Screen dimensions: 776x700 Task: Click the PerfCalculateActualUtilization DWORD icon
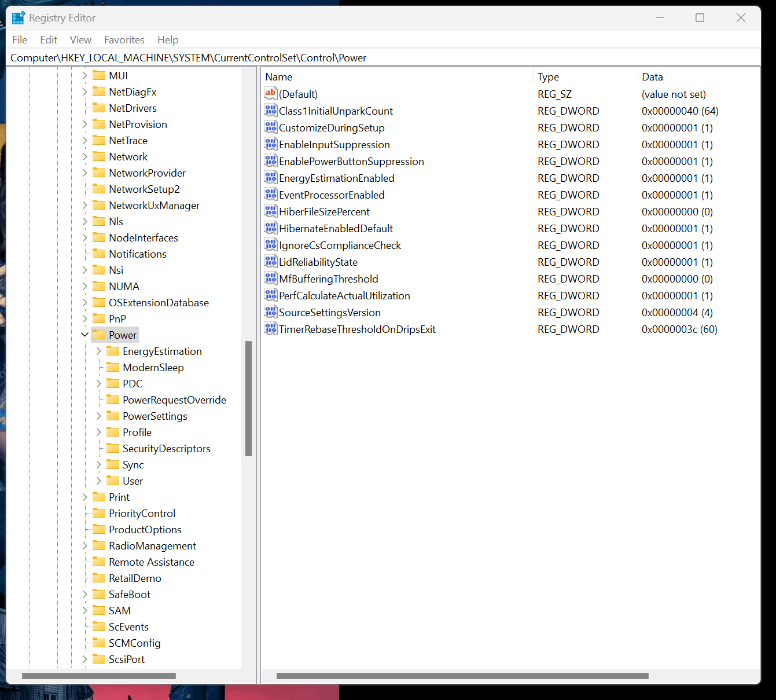271,295
